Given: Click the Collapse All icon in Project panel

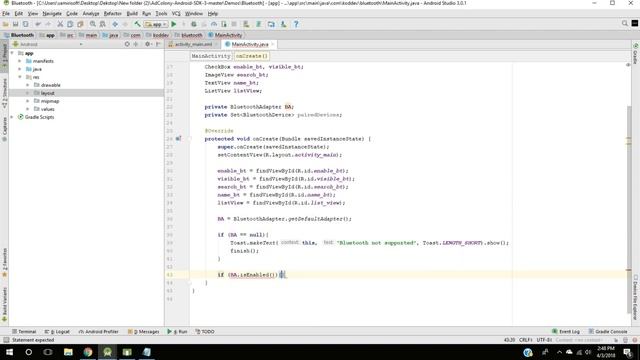Looking at the screenshot, I should click(x=136, y=44).
